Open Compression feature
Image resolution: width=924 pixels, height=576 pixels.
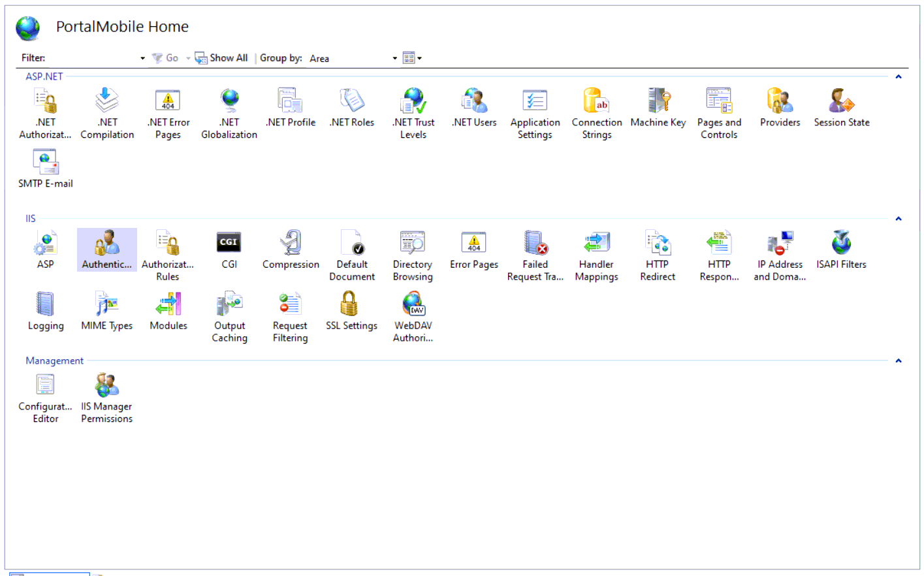pyautogui.click(x=291, y=250)
